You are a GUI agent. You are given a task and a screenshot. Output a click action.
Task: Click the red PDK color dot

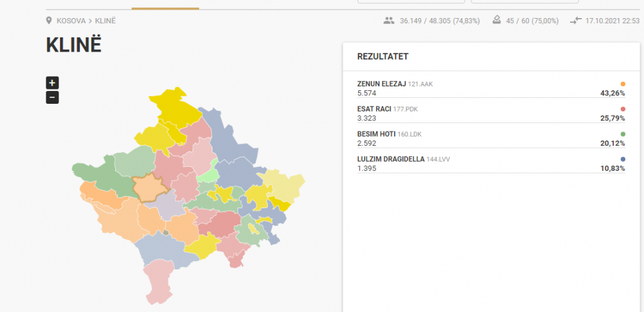pyautogui.click(x=623, y=109)
